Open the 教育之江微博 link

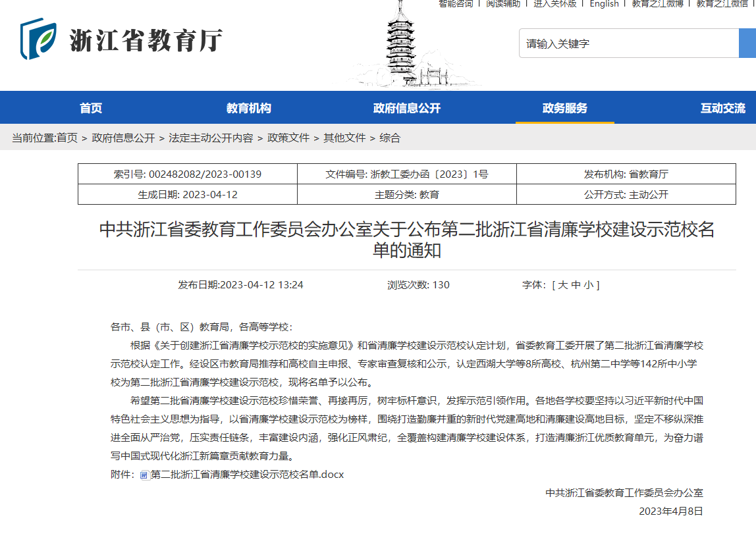(658, 4)
